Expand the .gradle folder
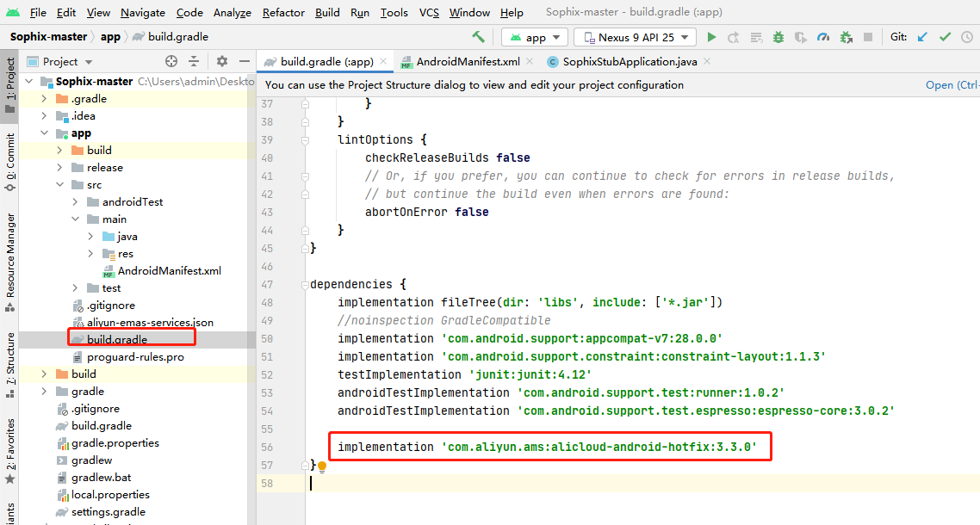 coord(44,99)
